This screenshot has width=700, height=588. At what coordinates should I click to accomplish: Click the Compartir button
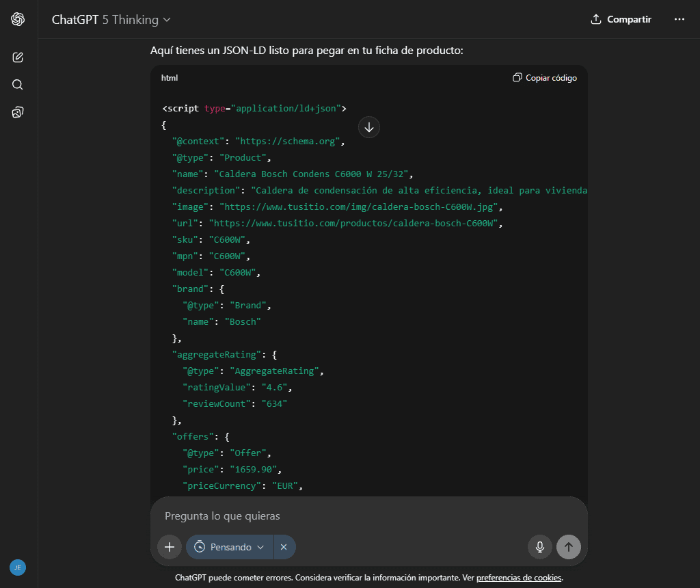621,19
